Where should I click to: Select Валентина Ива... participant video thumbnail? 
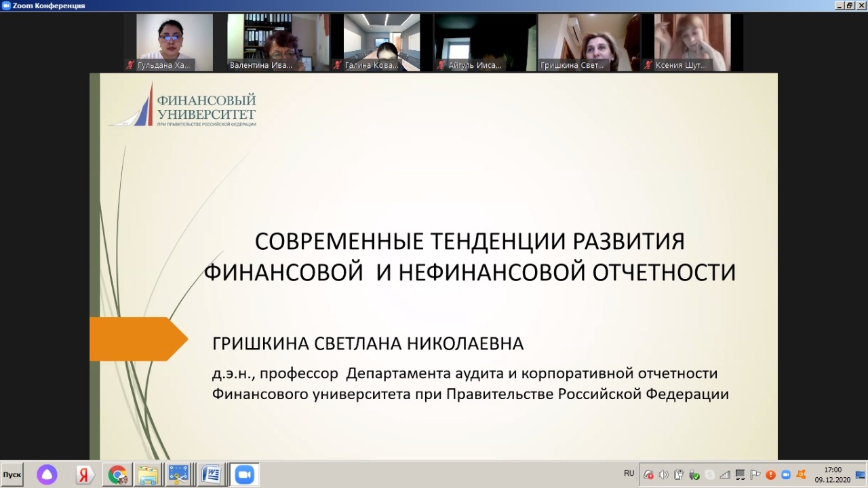point(270,42)
